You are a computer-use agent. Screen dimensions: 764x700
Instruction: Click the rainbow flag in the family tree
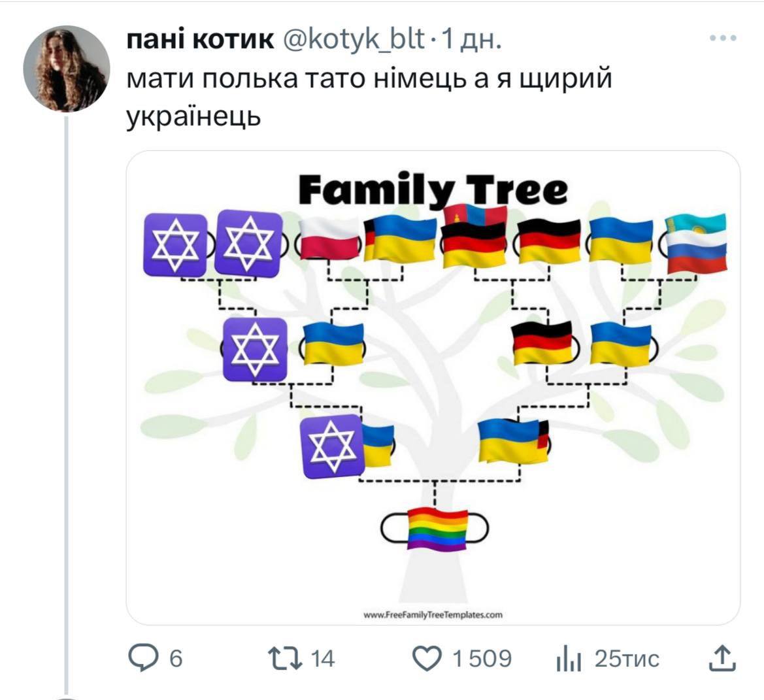pyautogui.click(x=437, y=527)
